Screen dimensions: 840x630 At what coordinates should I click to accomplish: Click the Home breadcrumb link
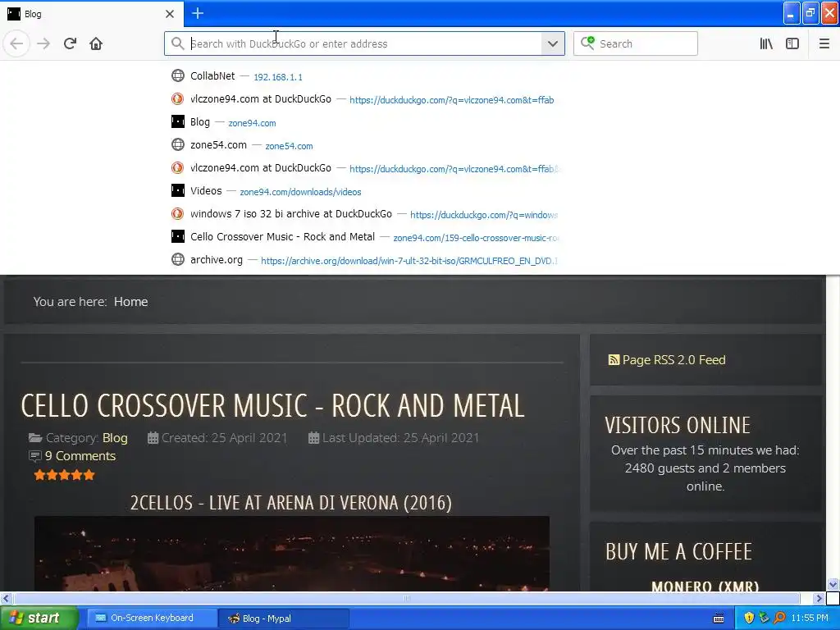(x=130, y=302)
